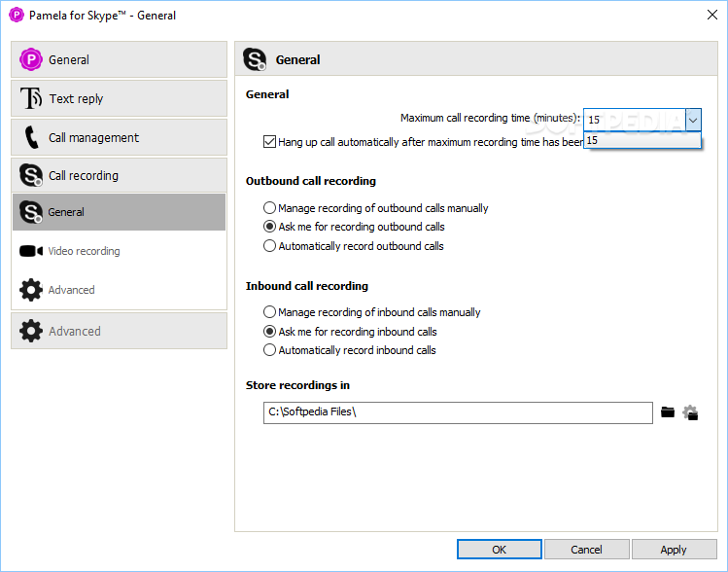Open the General settings section
This screenshot has height=572, width=728.
pos(119,59)
